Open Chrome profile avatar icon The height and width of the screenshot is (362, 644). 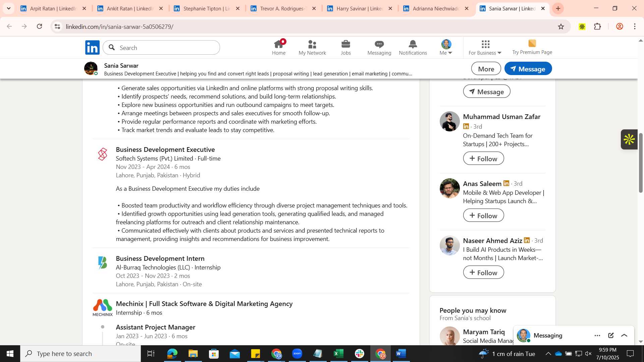pyautogui.click(x=620, y=26)
